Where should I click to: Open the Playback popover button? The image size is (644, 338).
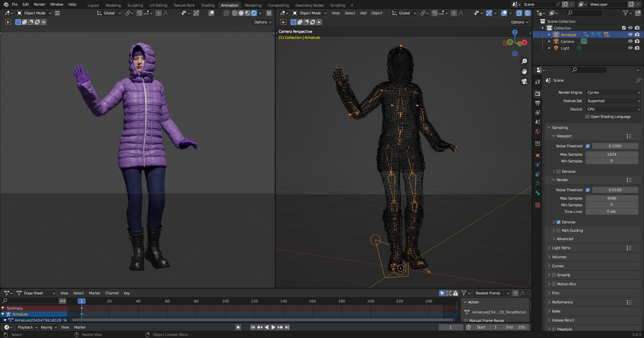pos(27,327)
